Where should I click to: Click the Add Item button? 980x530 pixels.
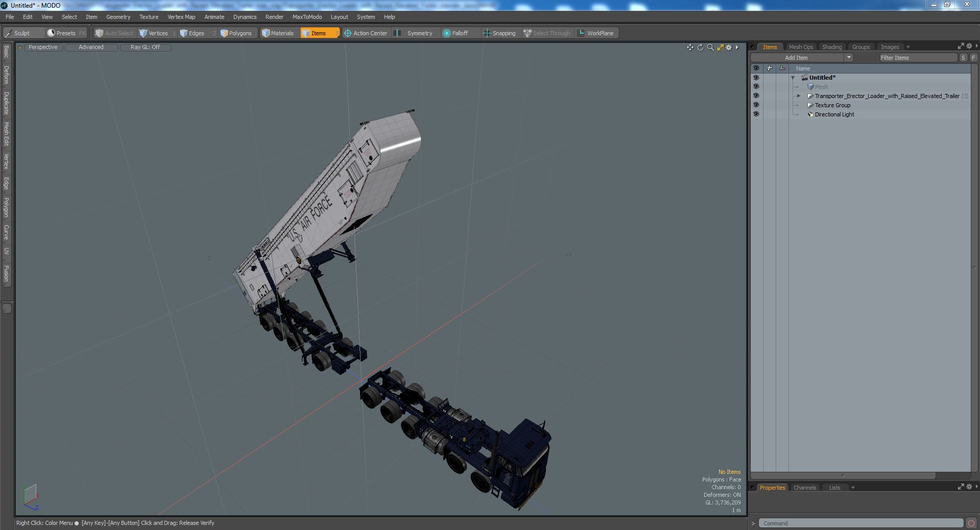pyautogui.click(x=796, y=58)
